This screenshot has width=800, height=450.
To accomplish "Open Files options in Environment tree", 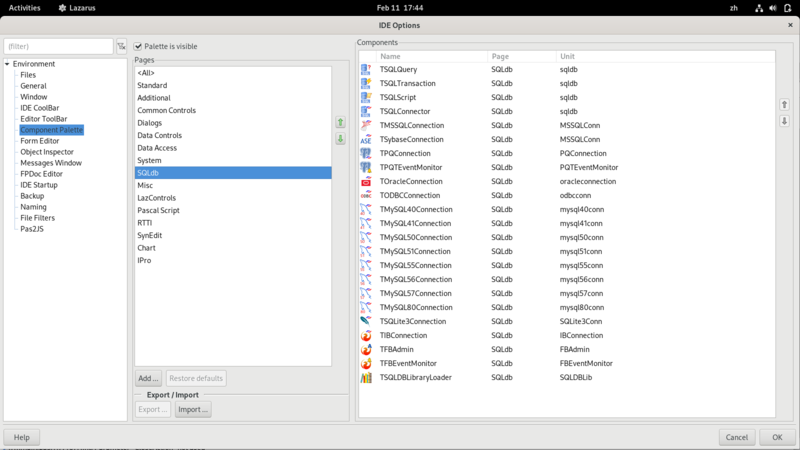I will point(28,75).
